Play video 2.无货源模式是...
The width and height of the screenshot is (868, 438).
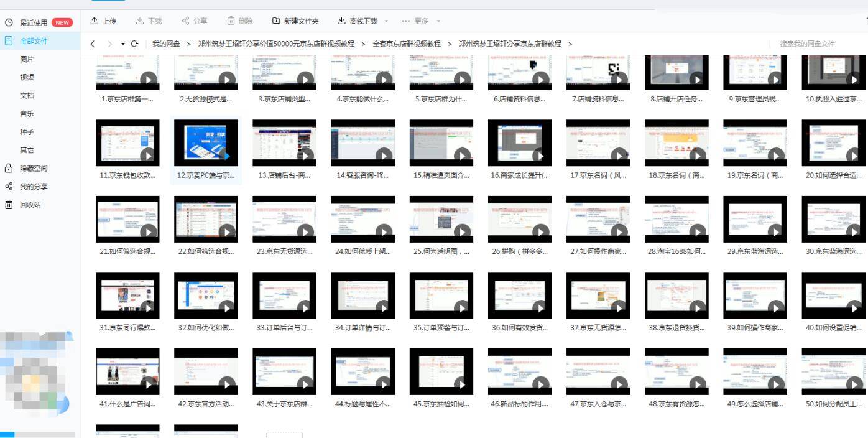tap(227, 79)
